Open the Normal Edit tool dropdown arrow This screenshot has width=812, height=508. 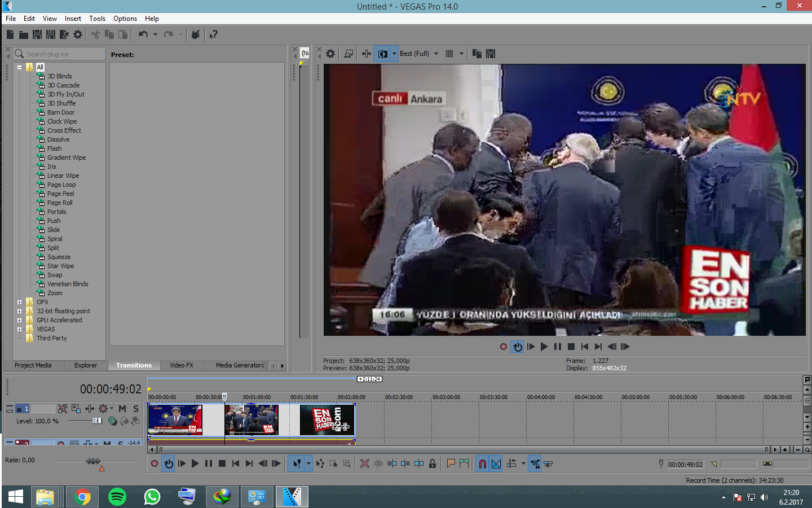point(308,463)
